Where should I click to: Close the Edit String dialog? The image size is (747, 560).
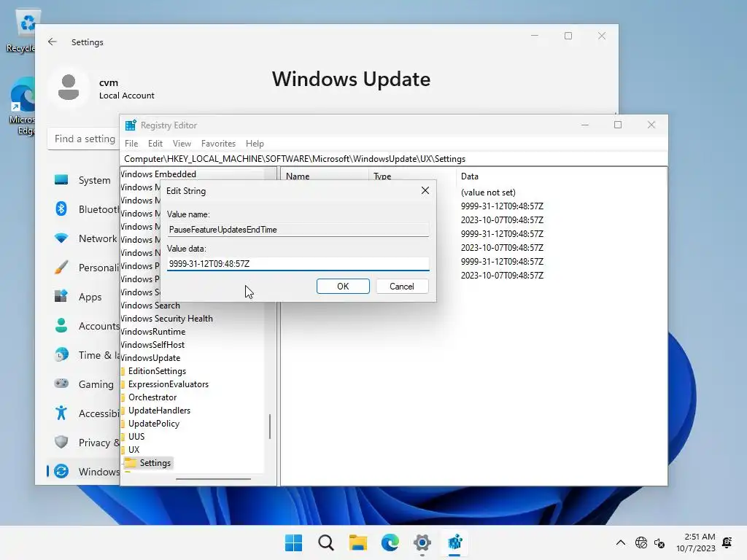(425, 190)
